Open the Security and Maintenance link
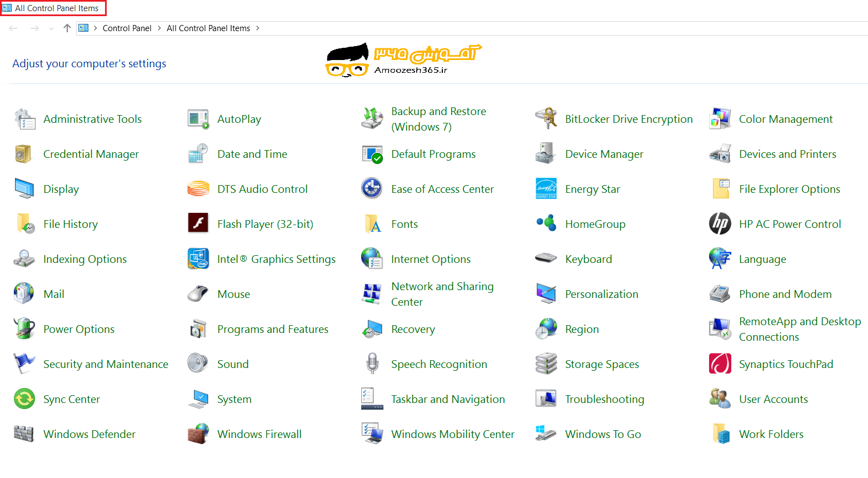The image size is (868, 478). (x=106, y=364)
